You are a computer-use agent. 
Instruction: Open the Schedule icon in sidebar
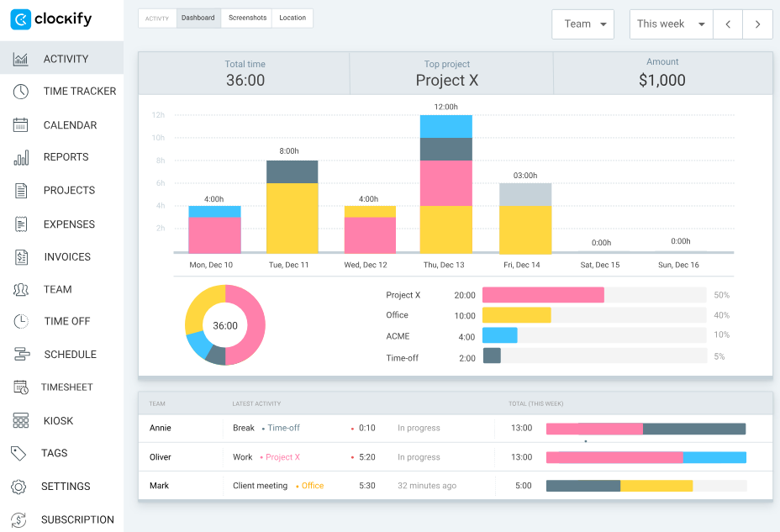pyautogui.click(x=20, y=354)
